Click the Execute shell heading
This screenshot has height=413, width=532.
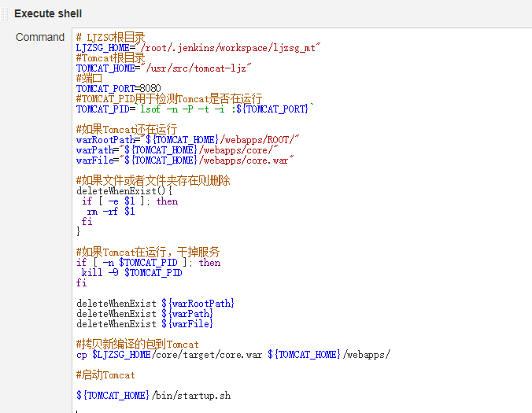tap(48, 13)
